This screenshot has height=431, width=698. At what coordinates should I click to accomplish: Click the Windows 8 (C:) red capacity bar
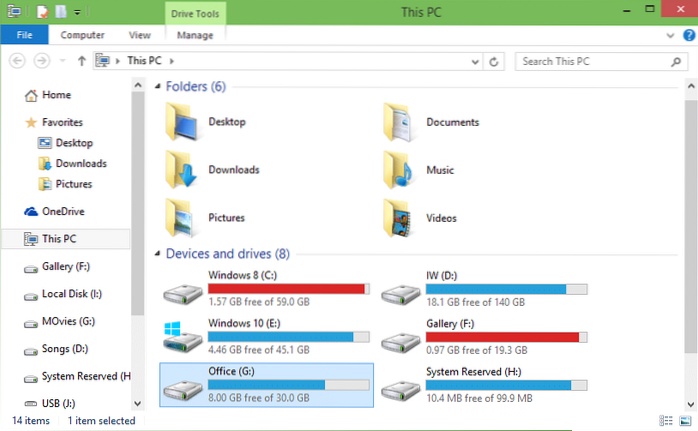point(288,288)
